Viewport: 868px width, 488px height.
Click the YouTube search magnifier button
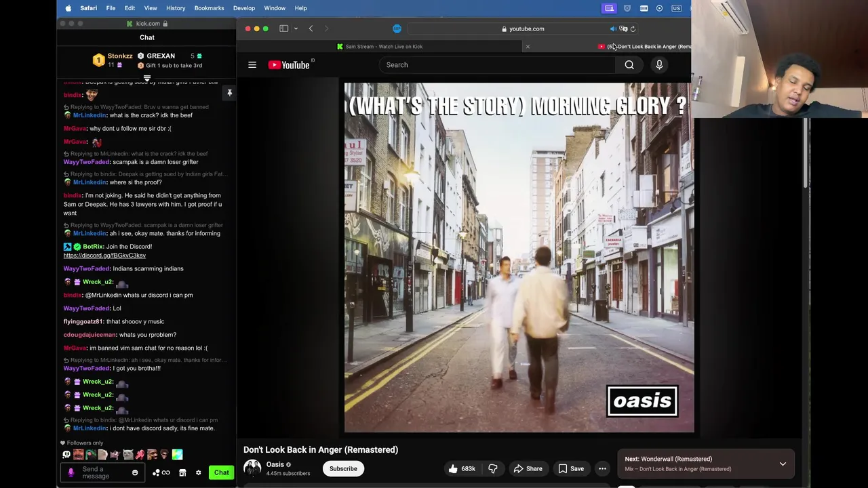point(629,65)
